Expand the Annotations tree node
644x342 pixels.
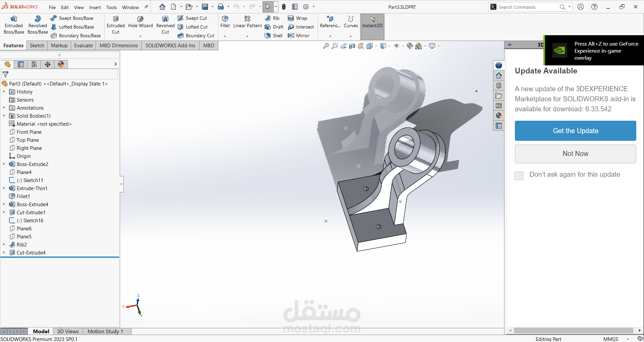(x=4, y=108)
